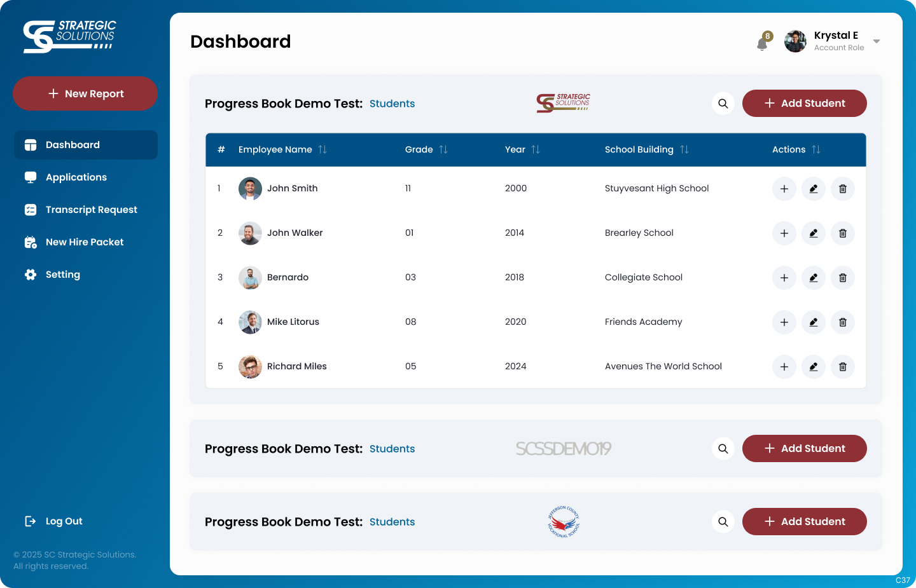The image size is (916, 588).
Task: Click the New Report button
Action: click(x=85, y=93)
